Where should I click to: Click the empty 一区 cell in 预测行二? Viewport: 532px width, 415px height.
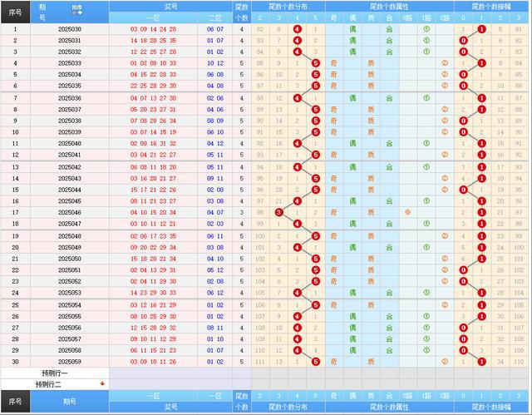coord(153,384)
